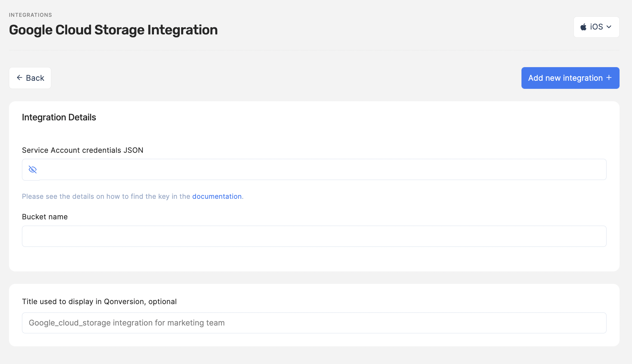This screenshot has width=632, height=364.
Task: Click the Integration Details heading
Action: [x=59, y=117]
